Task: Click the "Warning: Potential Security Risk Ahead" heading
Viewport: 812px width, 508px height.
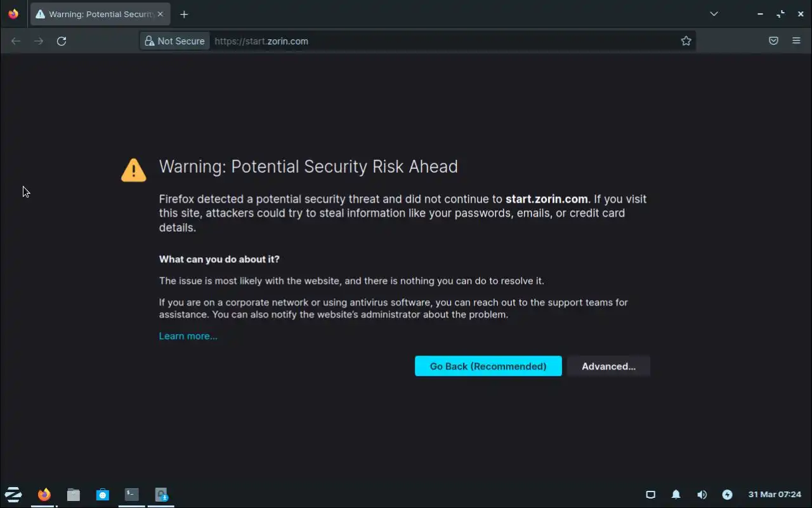Action: click(308, 166)
